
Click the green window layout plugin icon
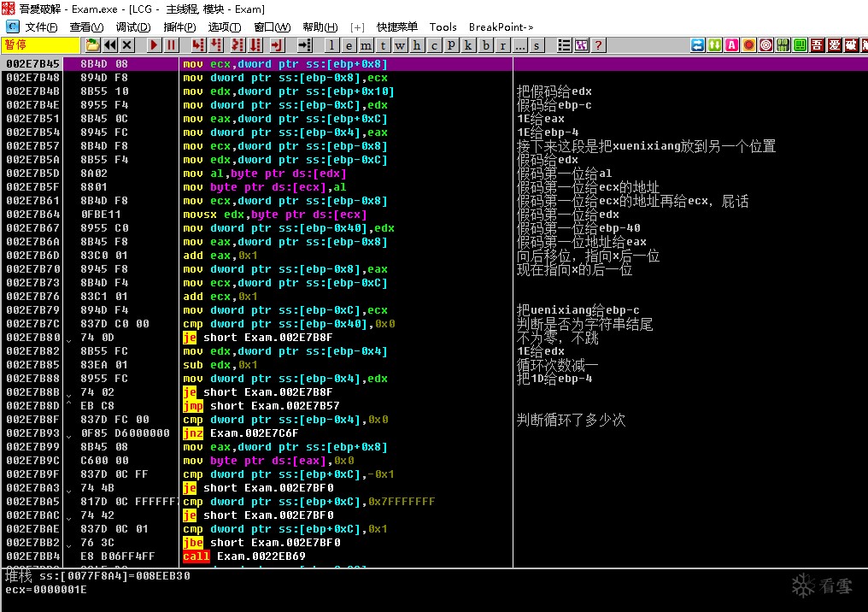pos(801,45)
